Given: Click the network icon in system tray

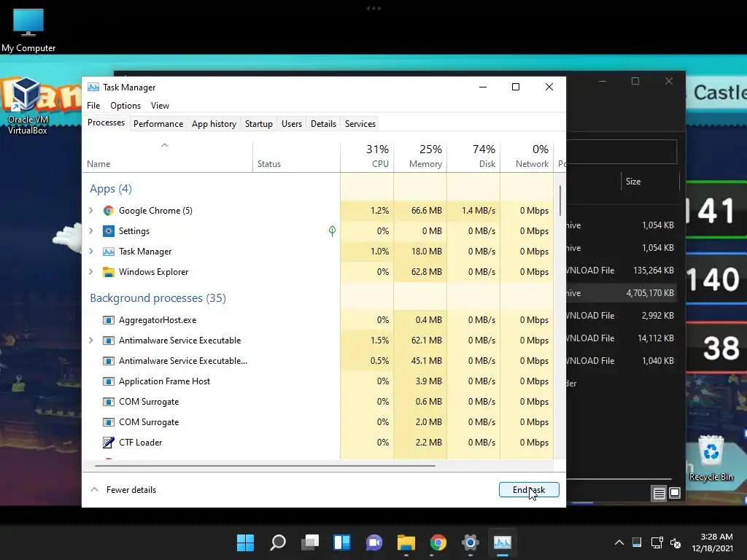Looking at the screenshot, I should pyautogui.click(x=657, y=542).
